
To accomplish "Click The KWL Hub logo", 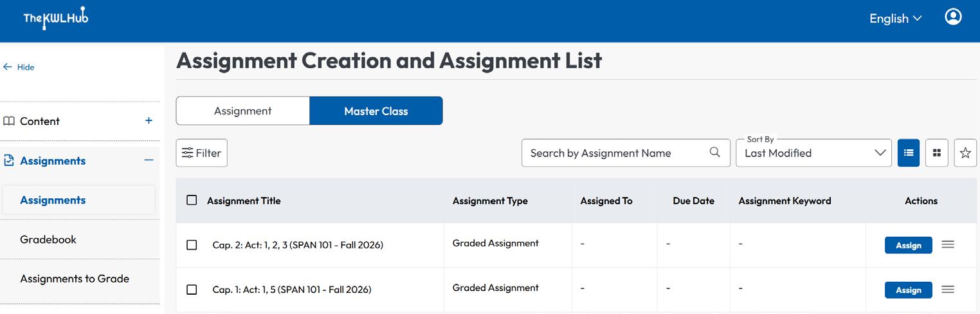I will (56, 19).
